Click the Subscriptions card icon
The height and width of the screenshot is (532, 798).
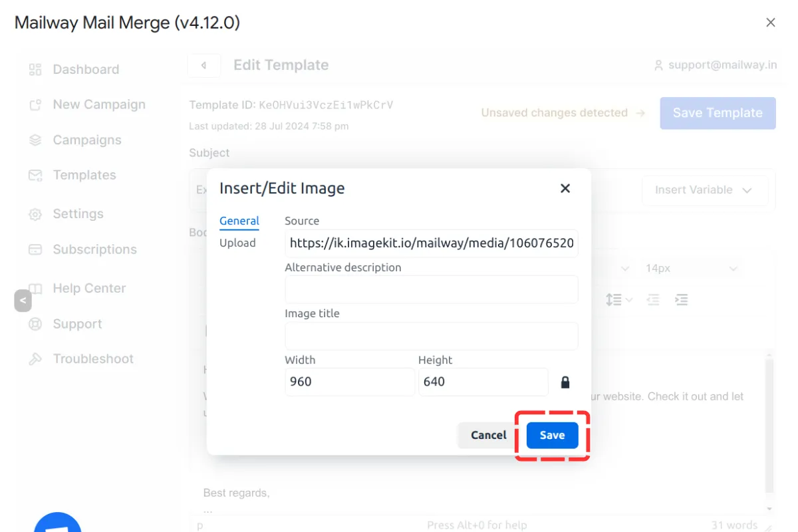point(35,250)
